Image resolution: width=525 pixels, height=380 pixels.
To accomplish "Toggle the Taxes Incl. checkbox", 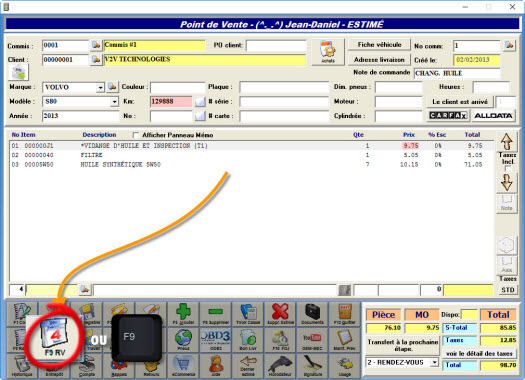I will coord(508,168).
